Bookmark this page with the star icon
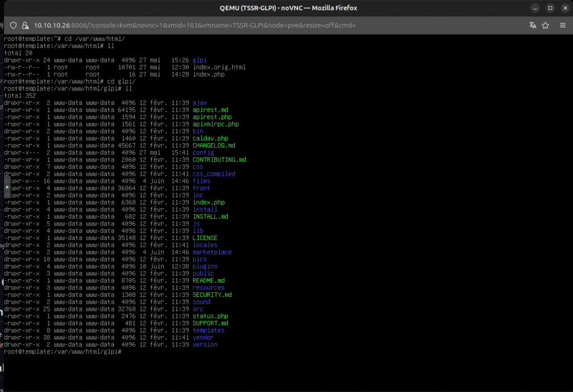 coord(547,26)
